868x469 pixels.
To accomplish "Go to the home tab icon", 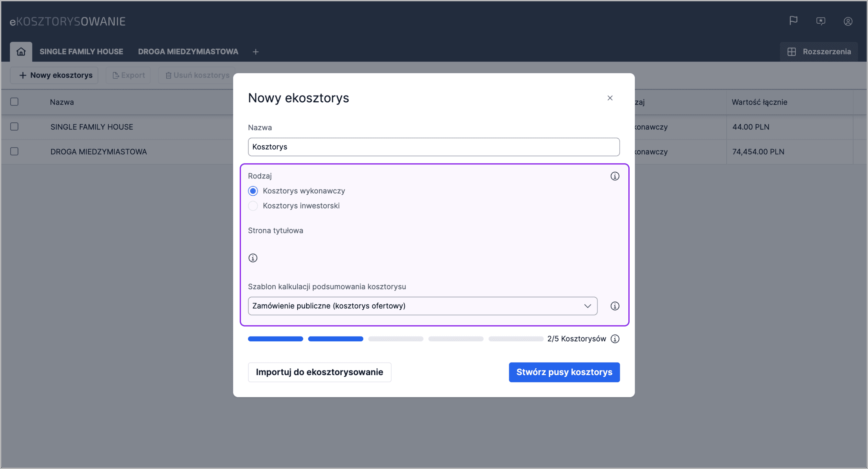I will coord(21,51).
